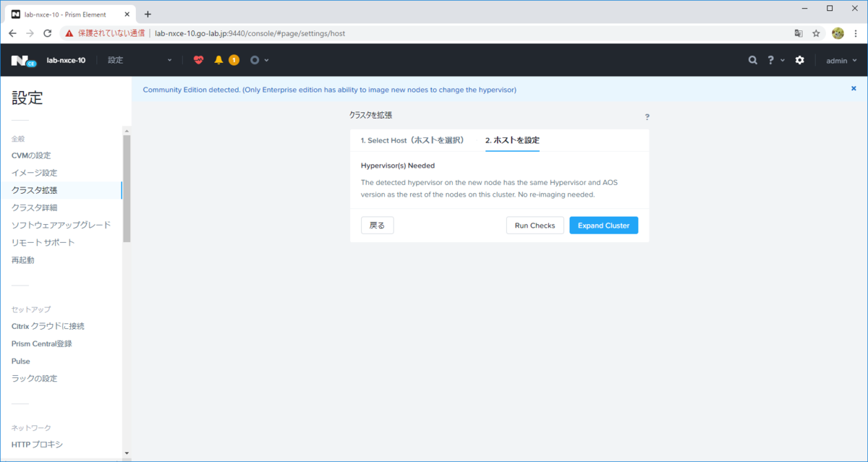
Task: Click the cluster expand help question mark
Action: [x=647, y=116]
